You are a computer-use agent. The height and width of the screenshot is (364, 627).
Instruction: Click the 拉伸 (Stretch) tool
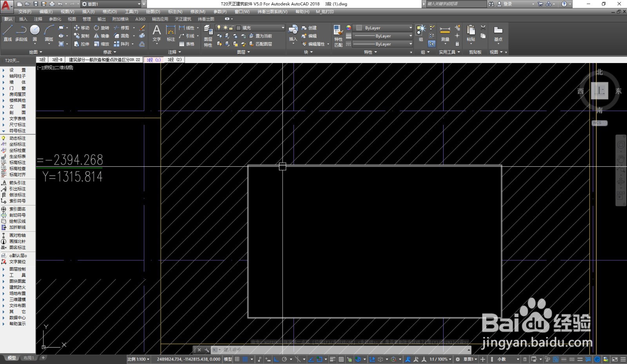click(82, 44)
